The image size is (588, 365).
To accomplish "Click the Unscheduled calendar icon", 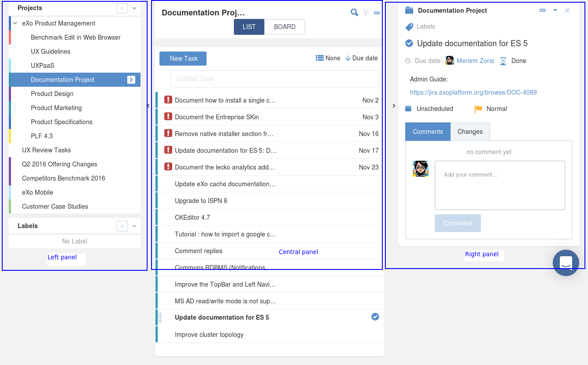I will click(x=408, y=109).
